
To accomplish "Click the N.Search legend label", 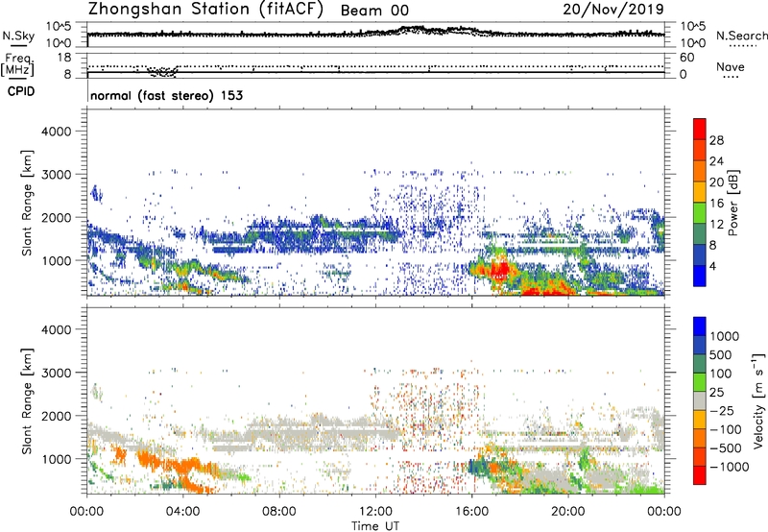I will 741,36.
